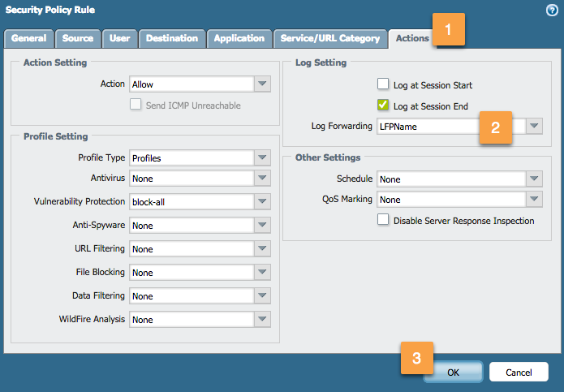Screen dimensions: 564x392
Task: Expand the Antivirus profile dropdown
Action: click(261, 179)
